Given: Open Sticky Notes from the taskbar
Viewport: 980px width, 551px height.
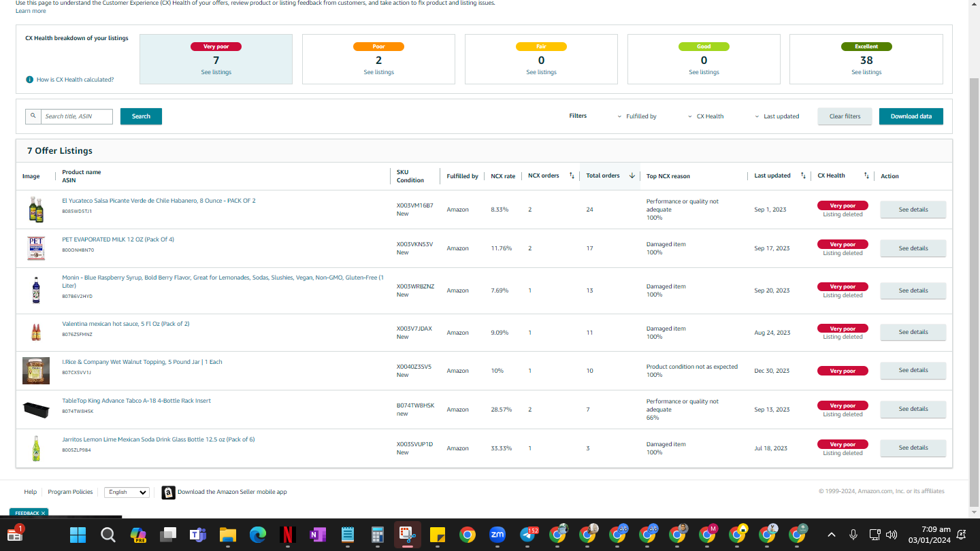Looking at the screenshot, I should 438,535.
